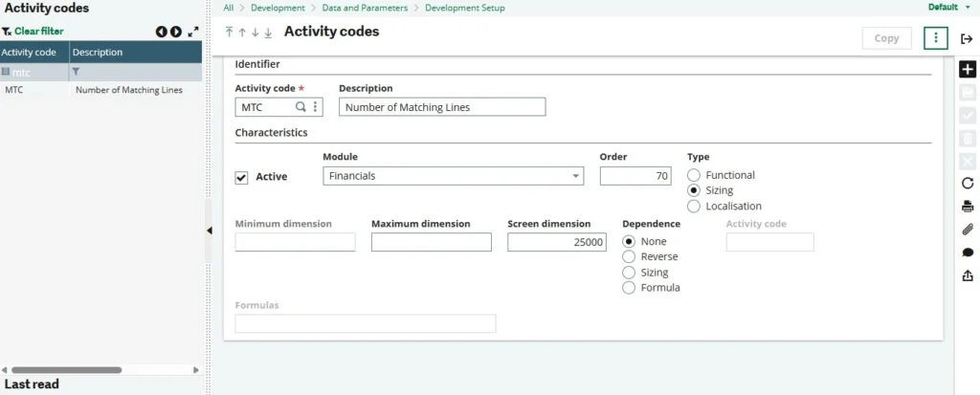Open Activity code lookup magnifier
Screen dimensions: 980x395
coord(301,107)
